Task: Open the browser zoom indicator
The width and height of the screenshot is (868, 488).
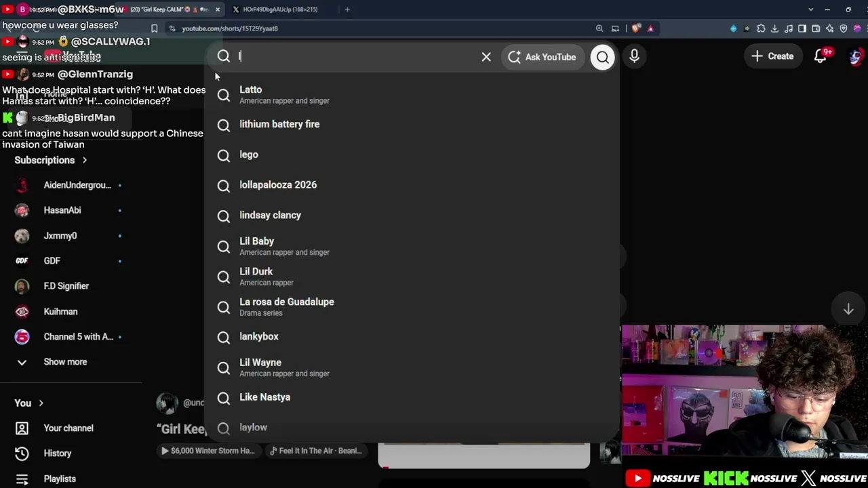Action: [599, 28]
